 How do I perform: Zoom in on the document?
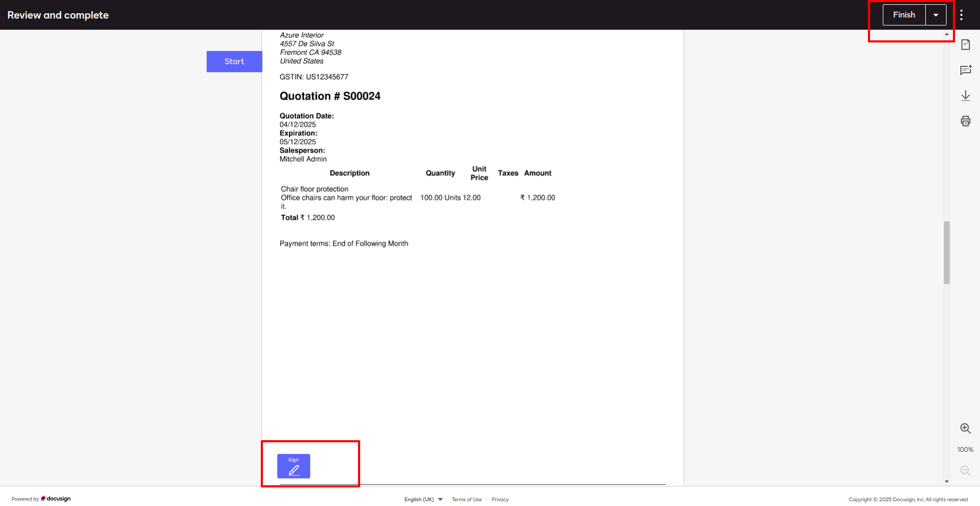click(x=966, y=428)
